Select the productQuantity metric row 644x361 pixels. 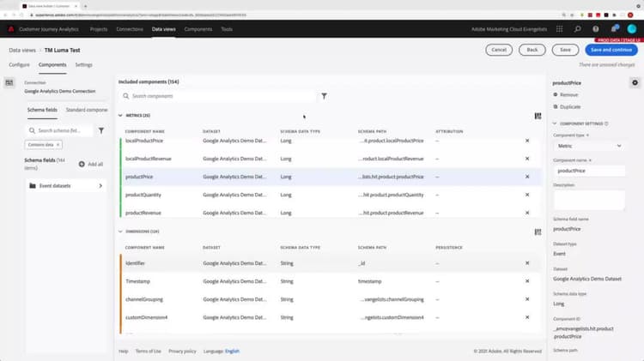[x=331, y=195]
